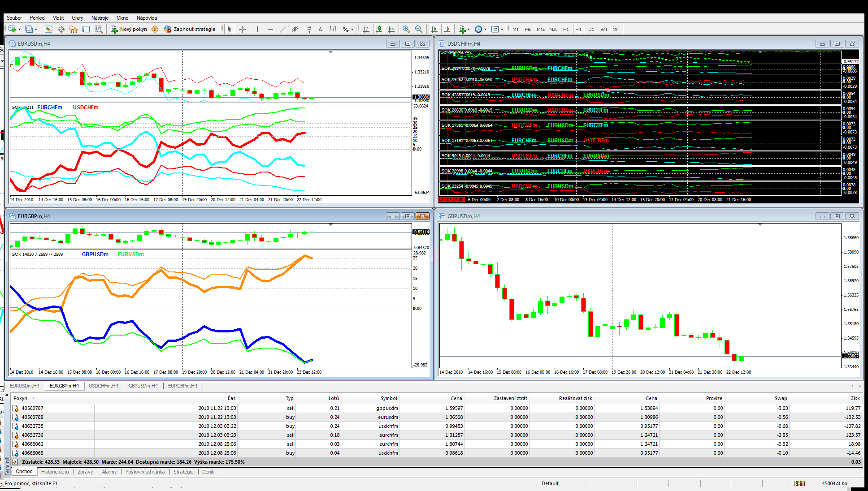Toggle the chart auto-scroll button

pos(434,29)
